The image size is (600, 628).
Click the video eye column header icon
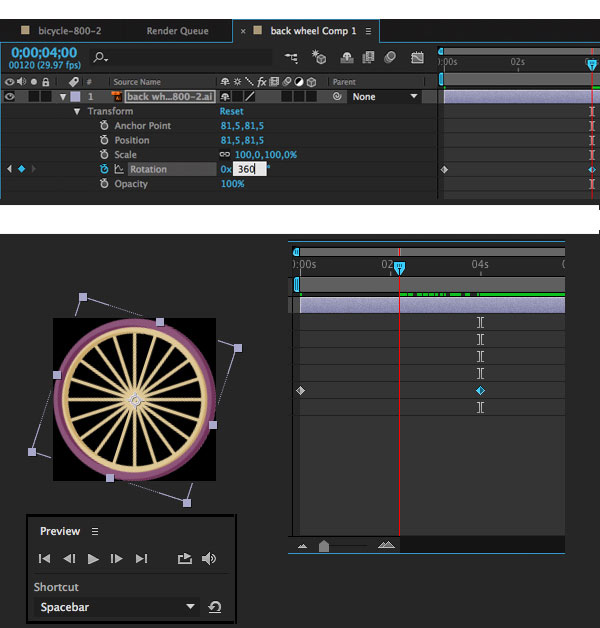point(9,82)
